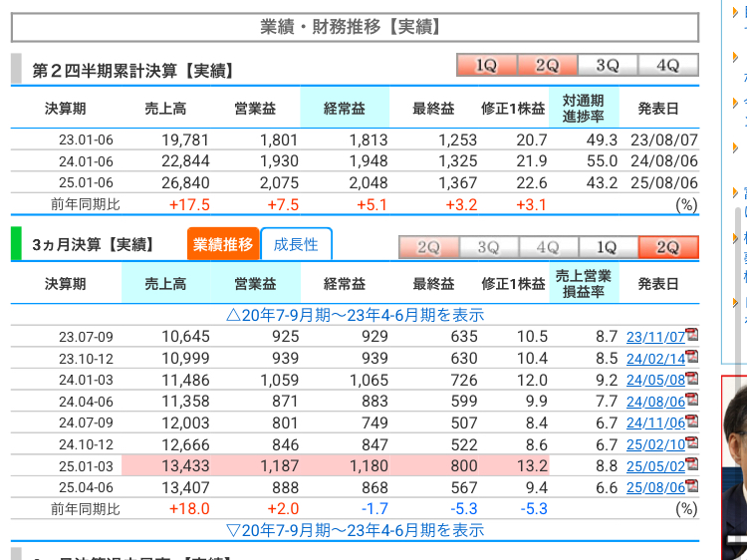Expand periods via the ▽ link below the table
The width and height of the screenshot is (747, 560).
(x=355, y=530)
